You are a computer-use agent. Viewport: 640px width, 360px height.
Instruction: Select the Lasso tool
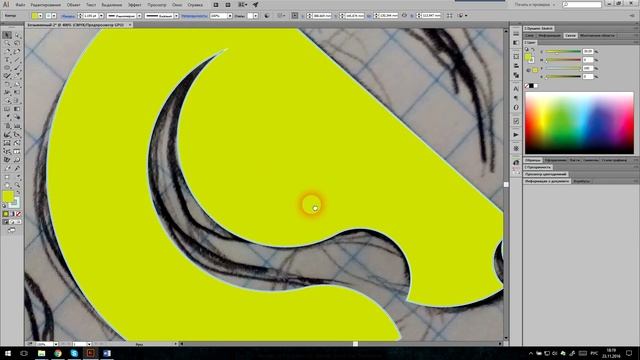pyautogui.click(x=17, y=44)
